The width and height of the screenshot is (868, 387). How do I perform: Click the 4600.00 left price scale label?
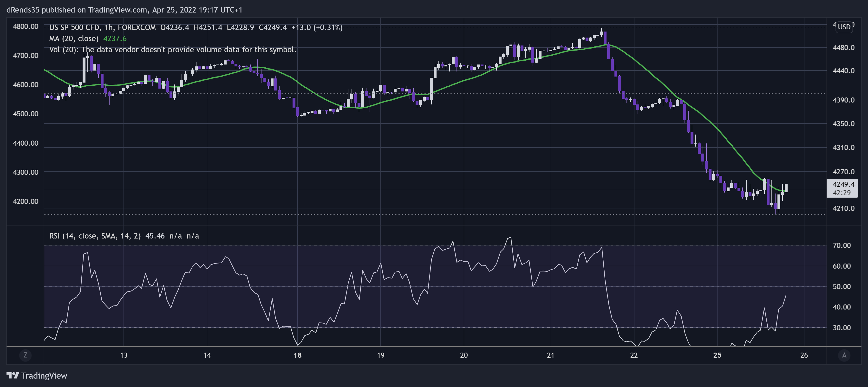[26, 84]
